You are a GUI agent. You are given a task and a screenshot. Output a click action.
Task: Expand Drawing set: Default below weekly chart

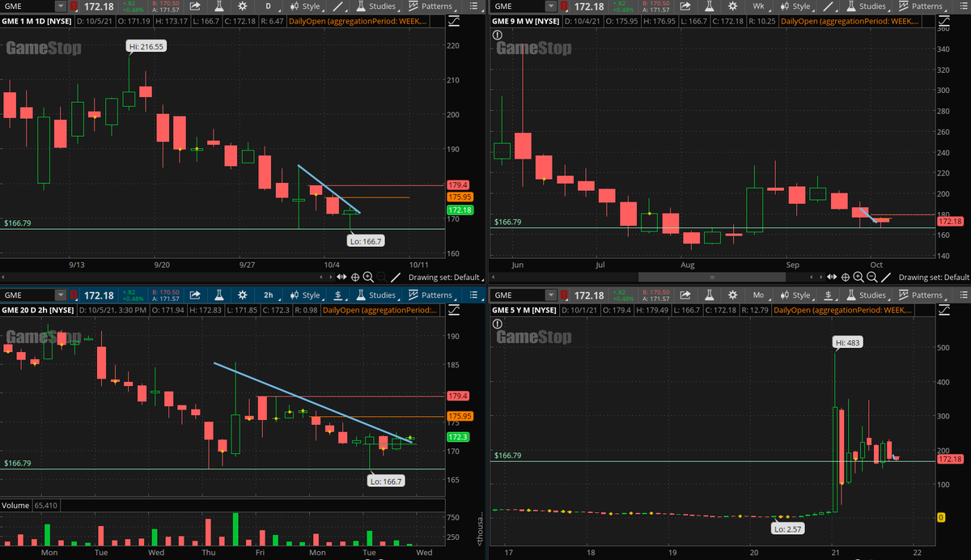(x=935, y=277)
